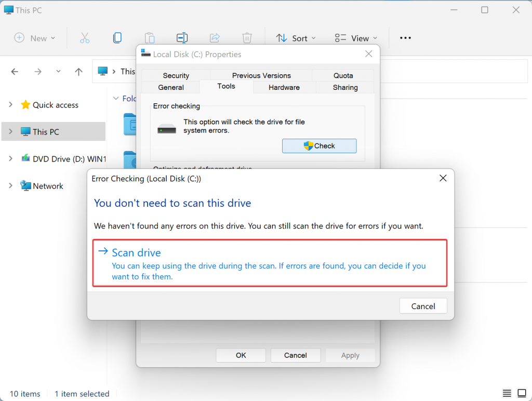
Task: Switch to the Sharing tab
Action: tap(345, 87)
